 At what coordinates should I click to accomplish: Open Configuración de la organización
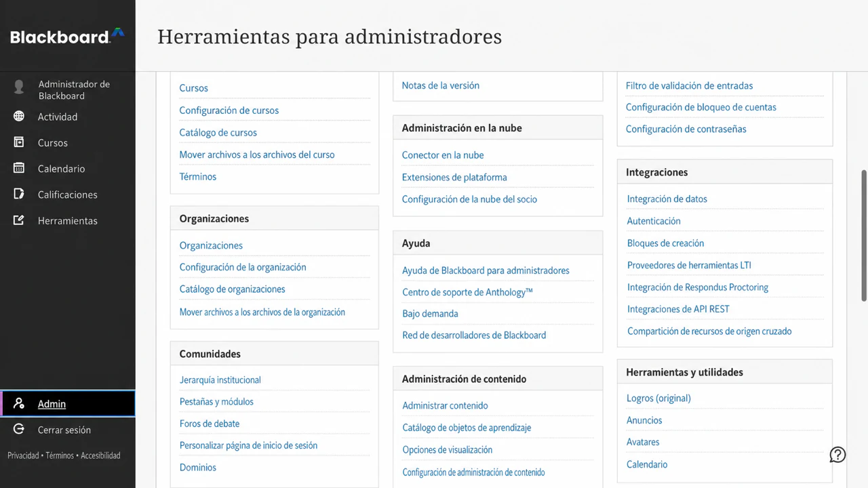click(243, 267)
